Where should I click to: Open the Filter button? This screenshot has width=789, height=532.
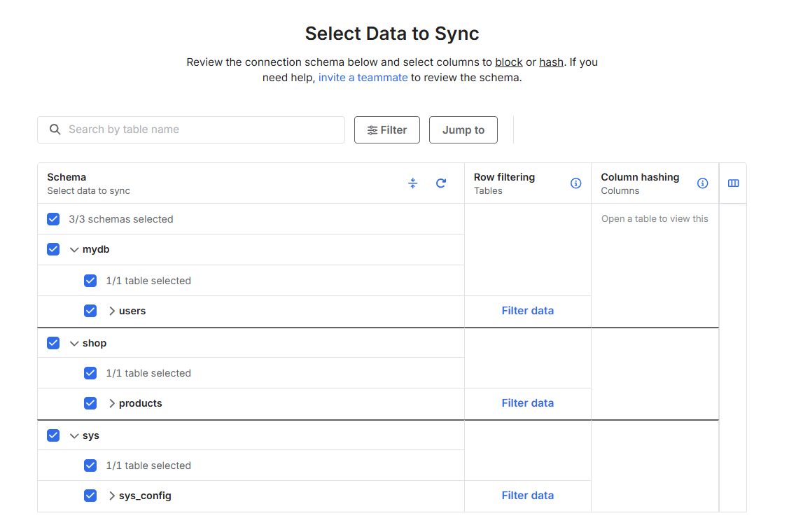[387, 130]
